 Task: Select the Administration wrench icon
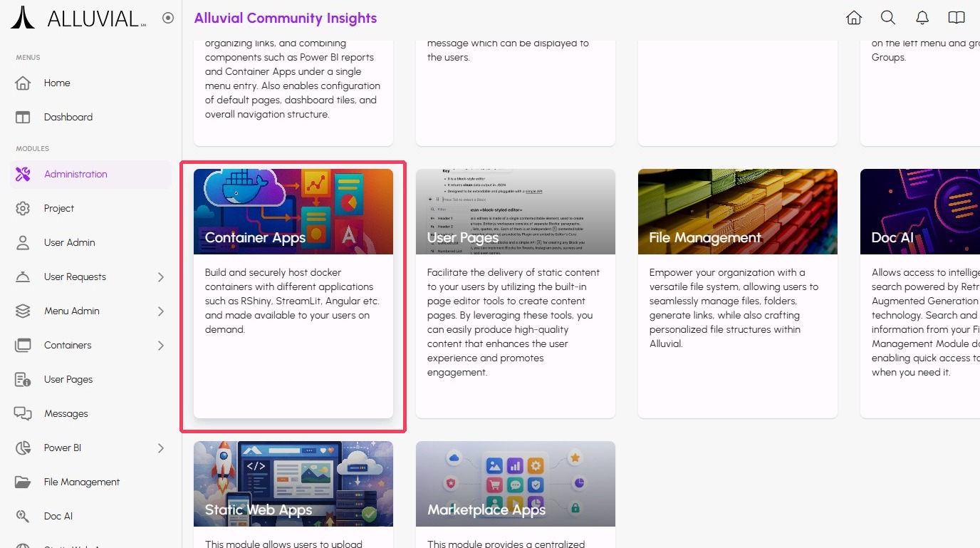(x=23, y=174)
